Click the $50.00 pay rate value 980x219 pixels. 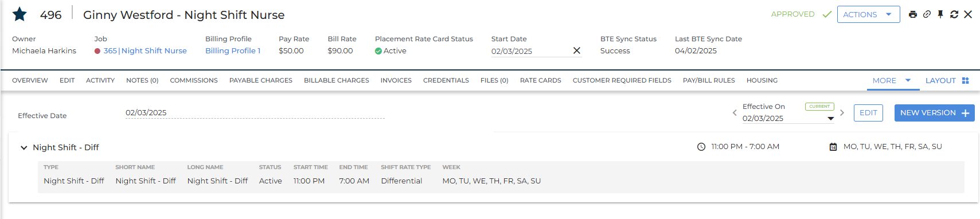click(291, 51)
